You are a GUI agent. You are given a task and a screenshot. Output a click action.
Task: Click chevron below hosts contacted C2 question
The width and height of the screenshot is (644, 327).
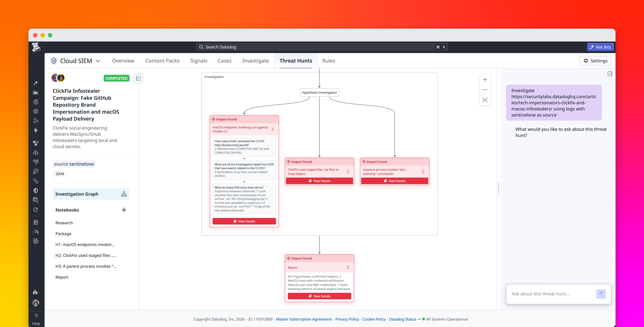(244, 158)
